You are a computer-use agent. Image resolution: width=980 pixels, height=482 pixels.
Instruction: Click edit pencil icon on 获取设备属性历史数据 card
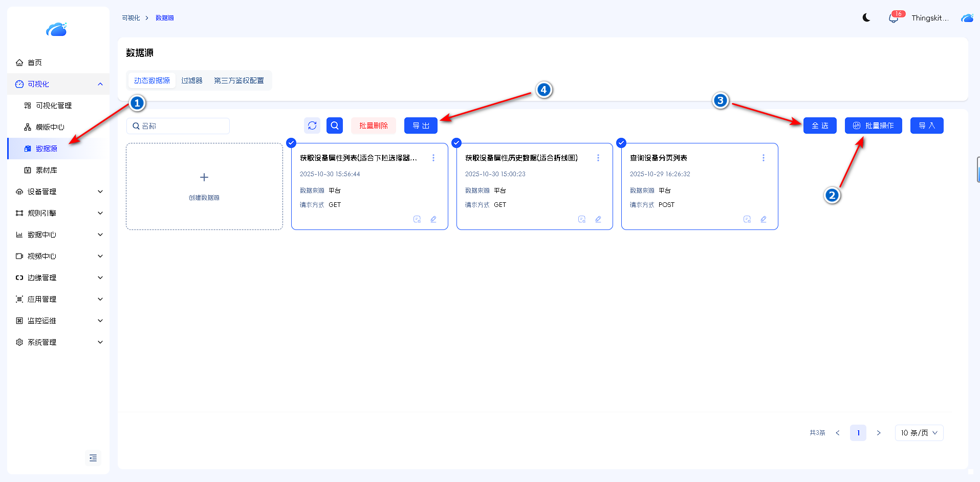pyautogui.click(x=598, y=219)
